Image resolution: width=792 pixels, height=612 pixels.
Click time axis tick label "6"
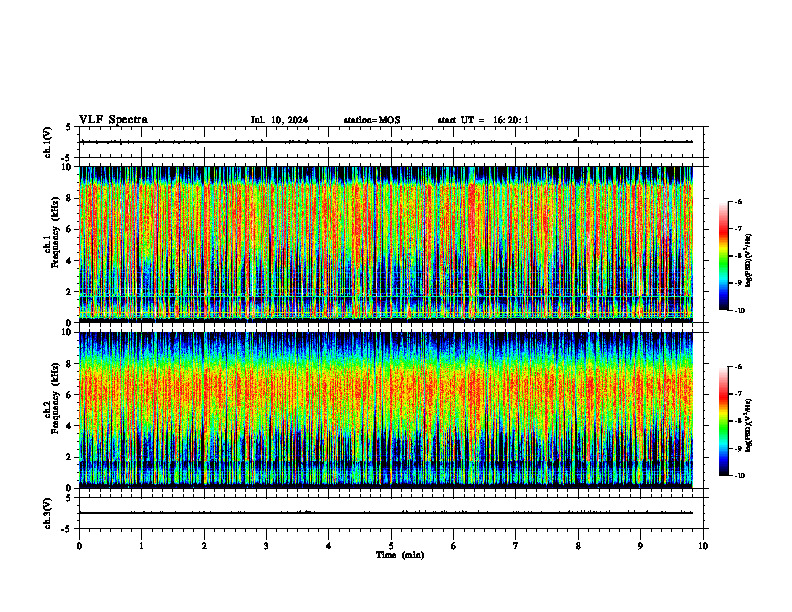pyautogui.click(x=454, y=546)
